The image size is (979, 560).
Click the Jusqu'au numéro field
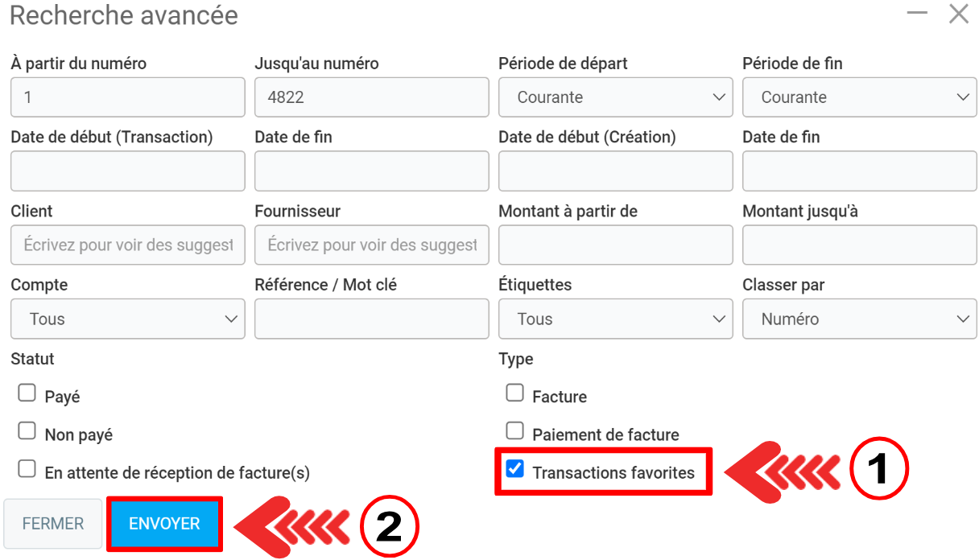371,97
